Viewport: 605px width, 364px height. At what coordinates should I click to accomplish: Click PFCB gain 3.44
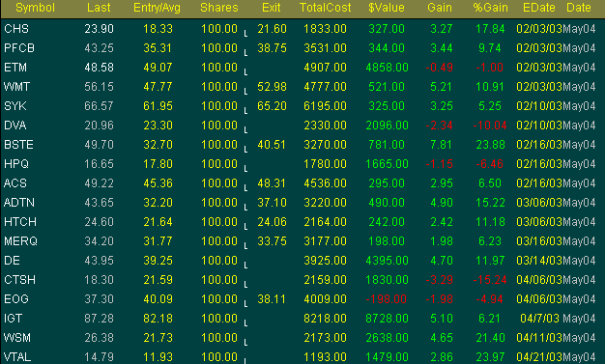point(442,48)
